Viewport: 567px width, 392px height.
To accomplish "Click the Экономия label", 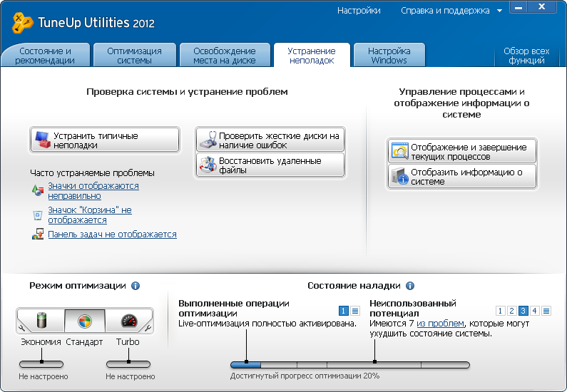I will pyautogui.click(x=41, y=342).
